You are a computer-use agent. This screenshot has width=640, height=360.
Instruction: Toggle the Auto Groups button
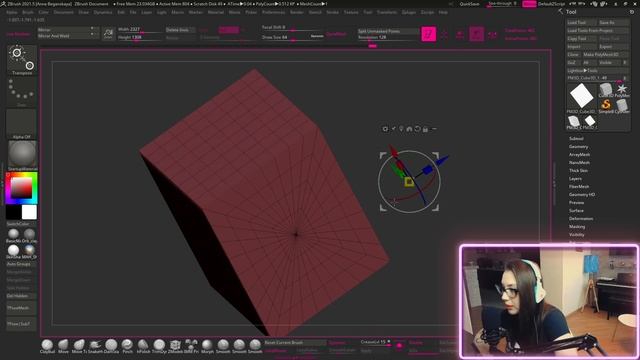(x=21, y=264)
